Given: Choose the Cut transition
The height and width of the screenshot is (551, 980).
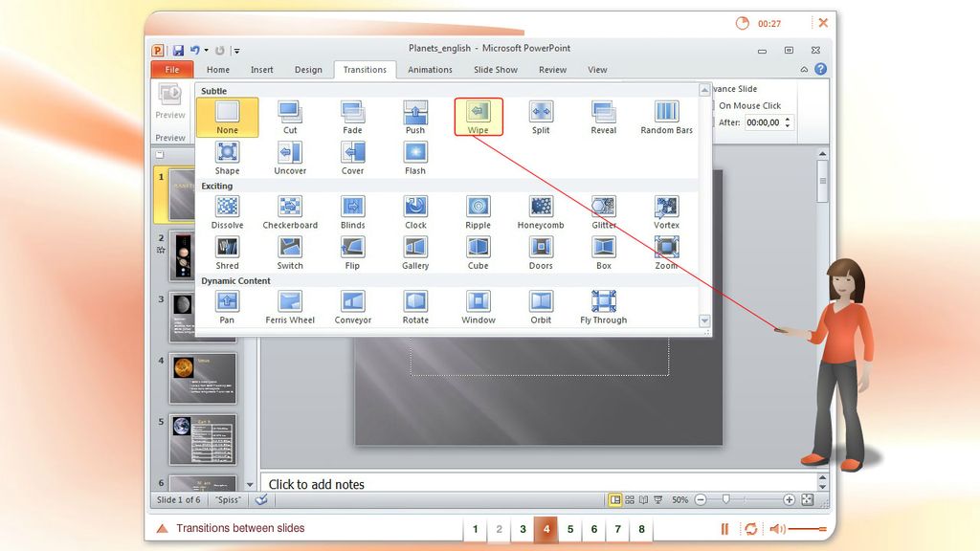Looking at the screenshot, I should (290, 118).
